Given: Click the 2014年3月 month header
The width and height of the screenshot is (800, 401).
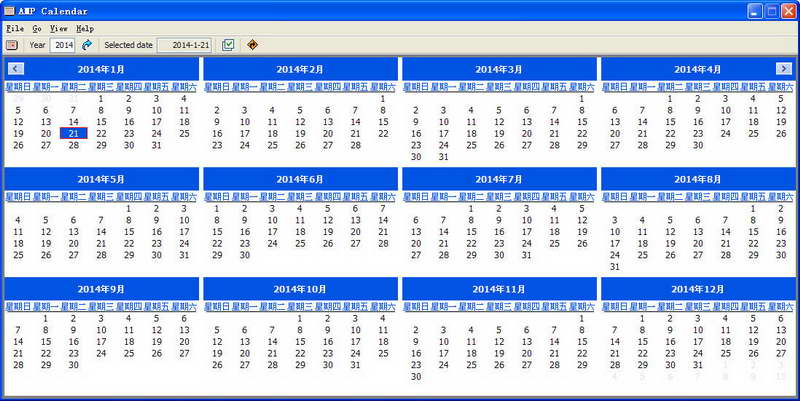Looking at the screenshot, I should 499,69.
